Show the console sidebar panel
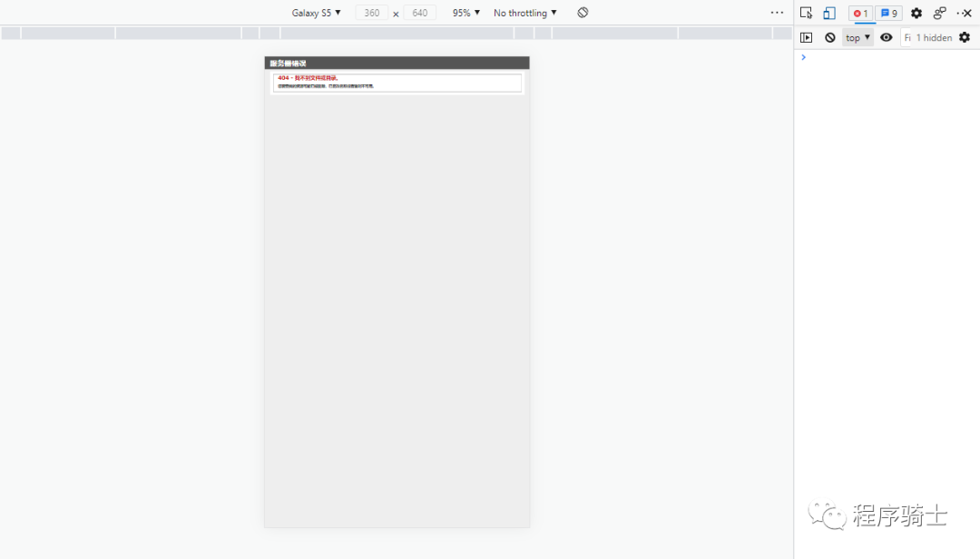The height and width of the screenshot is (559, 980). pyautogui.click(x=806, y=37)
